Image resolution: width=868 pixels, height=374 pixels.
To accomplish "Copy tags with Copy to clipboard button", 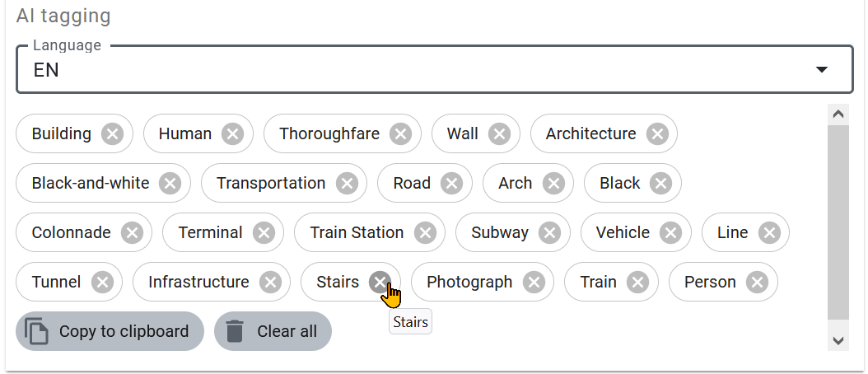I will click(110, 331).
